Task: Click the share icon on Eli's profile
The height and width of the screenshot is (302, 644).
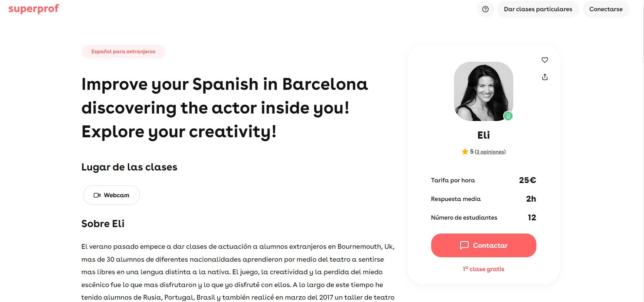Action: click(545, 77)
